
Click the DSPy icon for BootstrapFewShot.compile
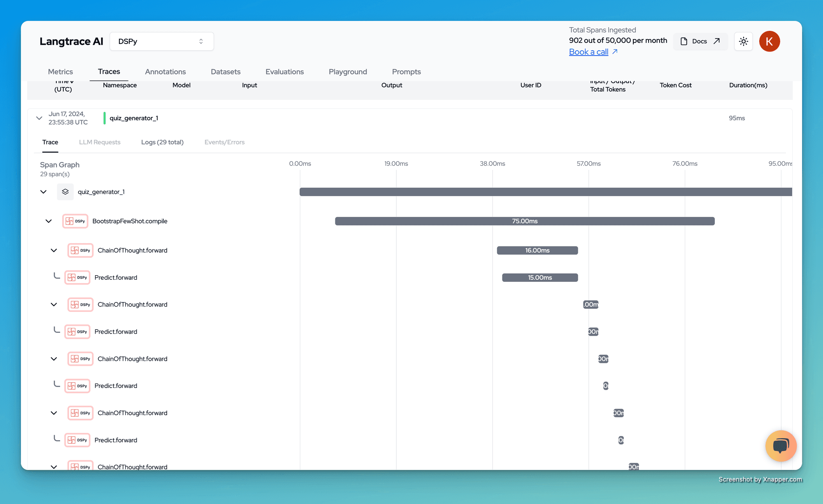[75, 221]
